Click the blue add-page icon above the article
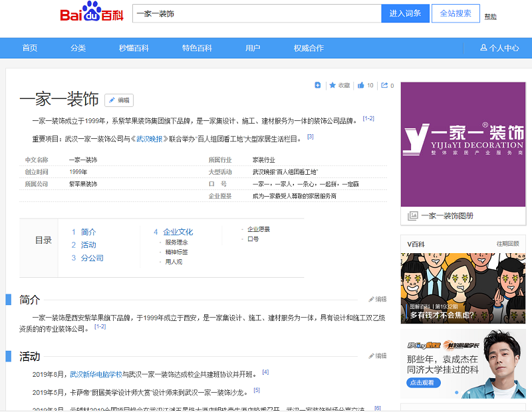 318,85
